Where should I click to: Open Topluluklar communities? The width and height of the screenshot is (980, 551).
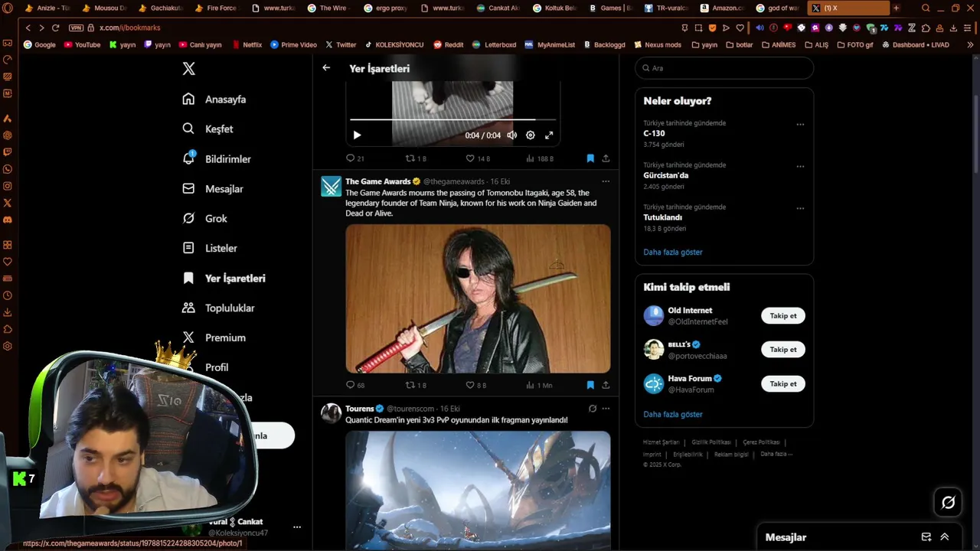218,308
